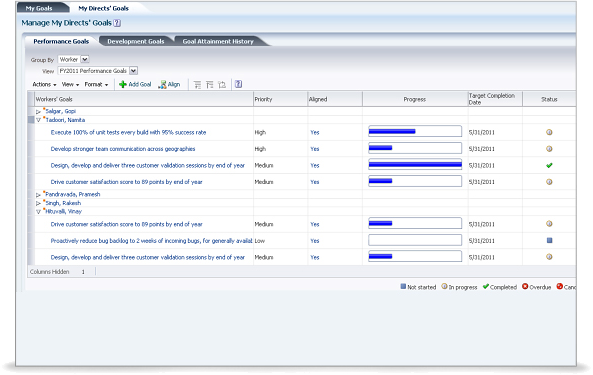The width and height of the screenshot is (593, 375).
Task: Click the Not started legend icon
Action: 403,287
